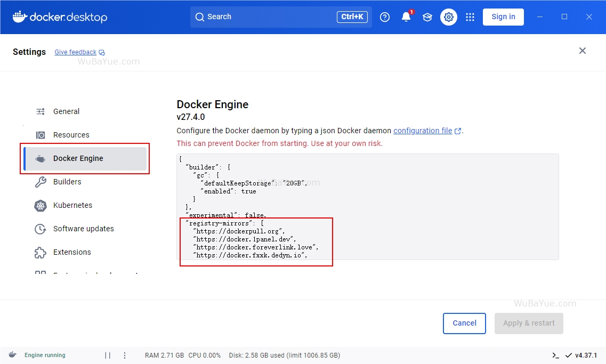
Task: Select Docker Engine settings section
Action: pyautogui.click(x=85, y=158)
